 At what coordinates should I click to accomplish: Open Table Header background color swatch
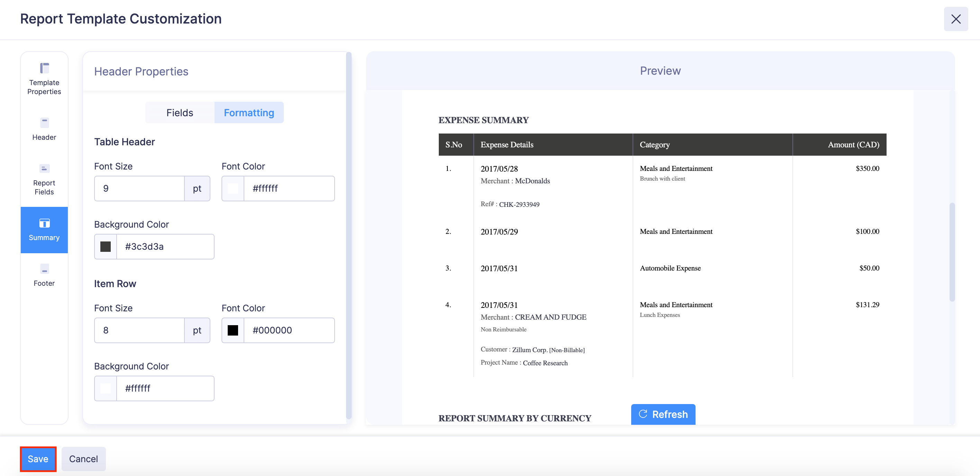coord(106,247)
